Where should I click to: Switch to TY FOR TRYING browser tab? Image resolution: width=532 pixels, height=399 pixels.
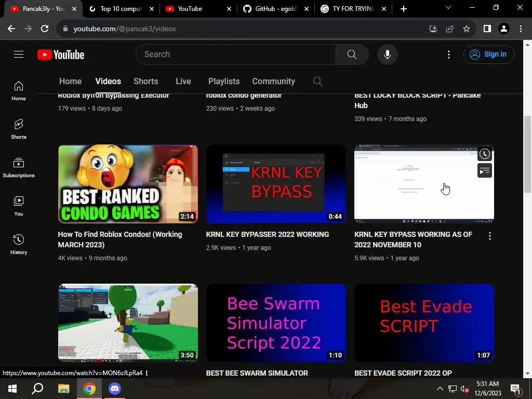[353, 9]
